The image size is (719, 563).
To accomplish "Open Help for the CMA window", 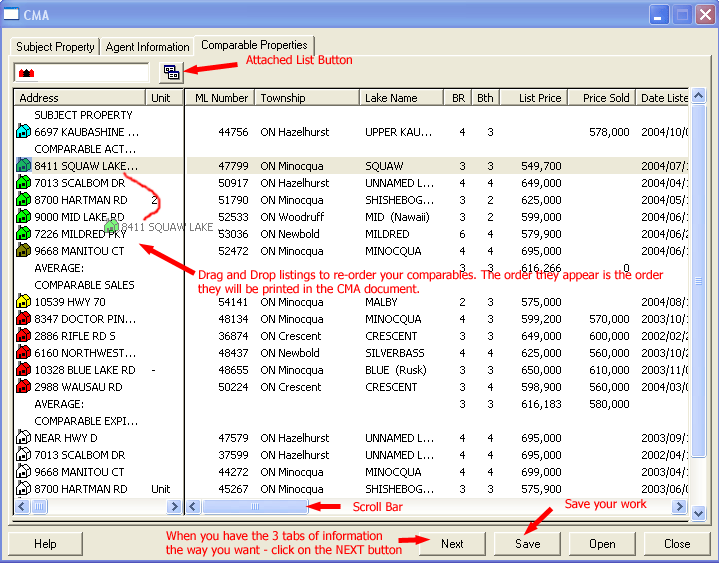I will pos(45,544).
